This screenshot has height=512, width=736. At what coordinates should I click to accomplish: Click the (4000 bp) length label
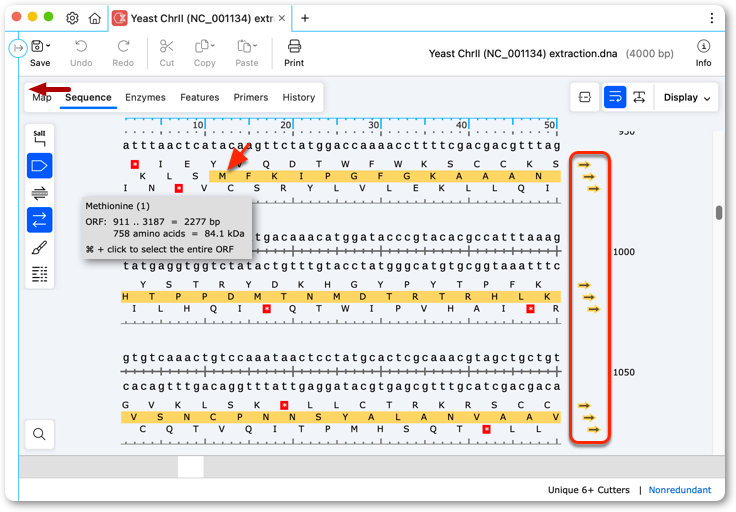[x=650, y=53]
